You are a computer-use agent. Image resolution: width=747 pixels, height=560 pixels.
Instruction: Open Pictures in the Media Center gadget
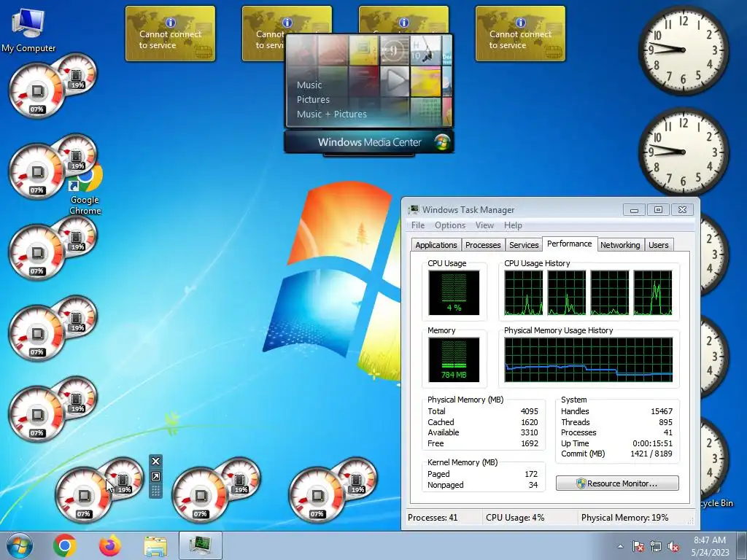pyautogui.click(x=313, y=99)
